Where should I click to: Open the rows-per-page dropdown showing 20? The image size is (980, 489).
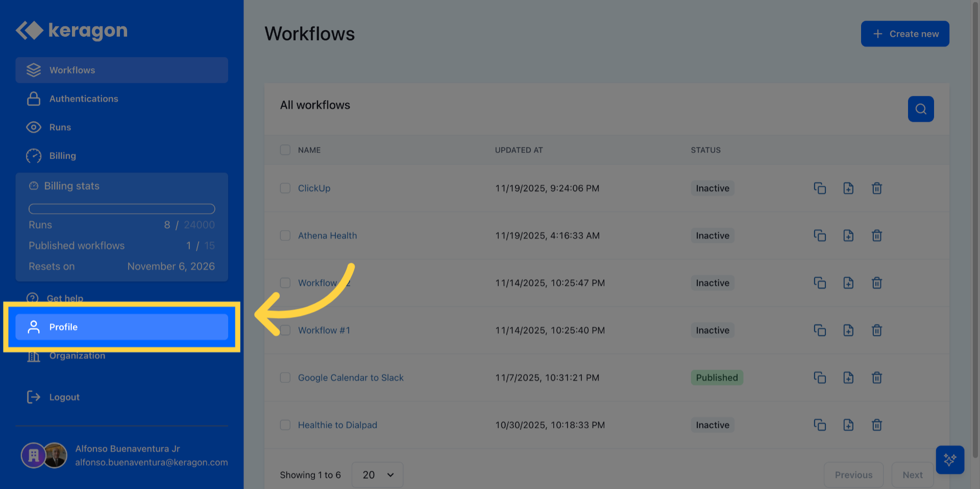pyautogui.click(x=378, y=475)
